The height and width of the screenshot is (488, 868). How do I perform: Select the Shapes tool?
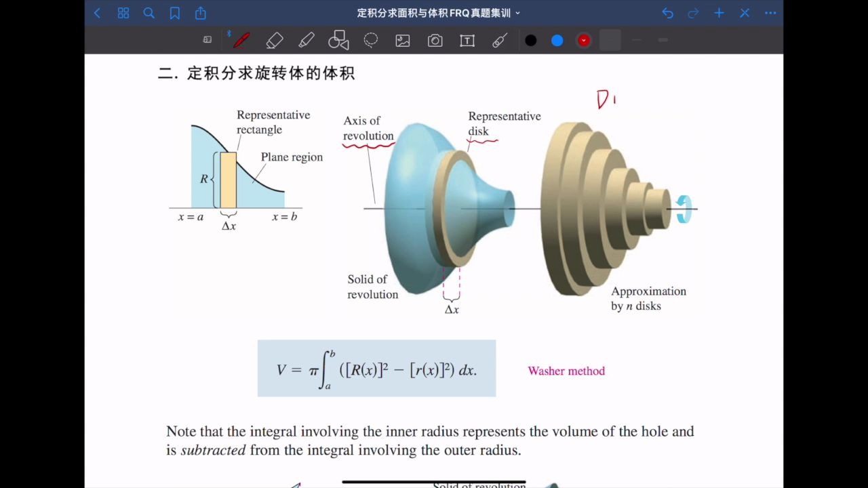pos(338,40)
